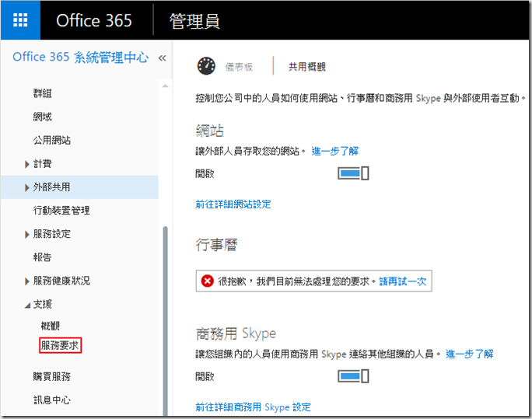The width and height of the screenshot is (532, 419).
Task: Open 前往詳細商務用 Skype 設定 link
Action: [253, 407]
